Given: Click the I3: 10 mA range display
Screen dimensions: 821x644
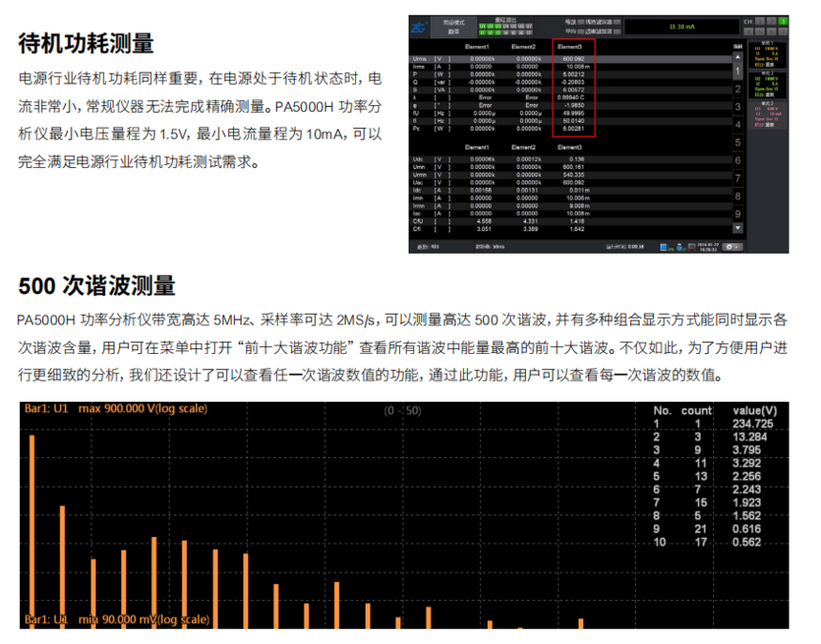Looking at the screenshot, I should [x=682, y=27].
